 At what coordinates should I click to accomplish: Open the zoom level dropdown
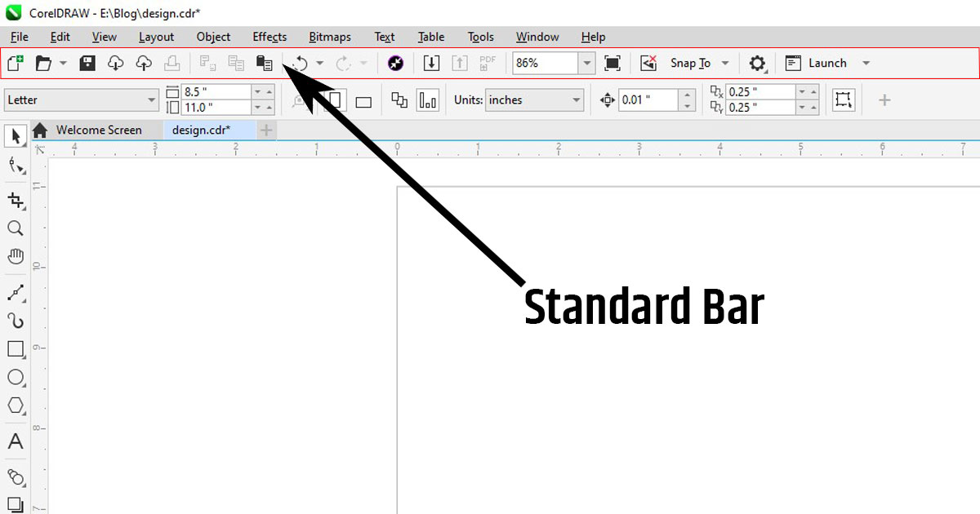click(x=587, y=63)
